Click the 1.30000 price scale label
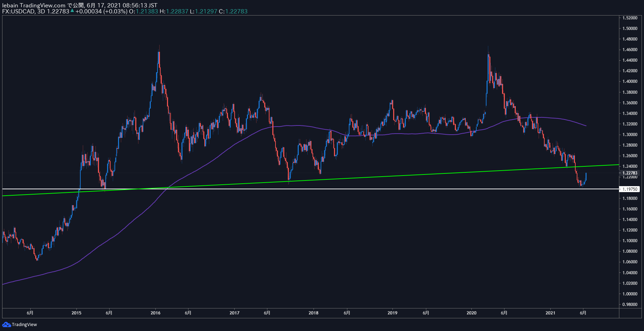The image size is (644, 331). [630, 135]
